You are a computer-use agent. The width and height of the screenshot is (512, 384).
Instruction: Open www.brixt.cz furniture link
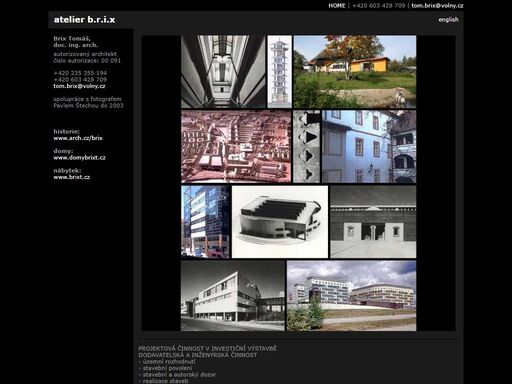tap(72, 177)
